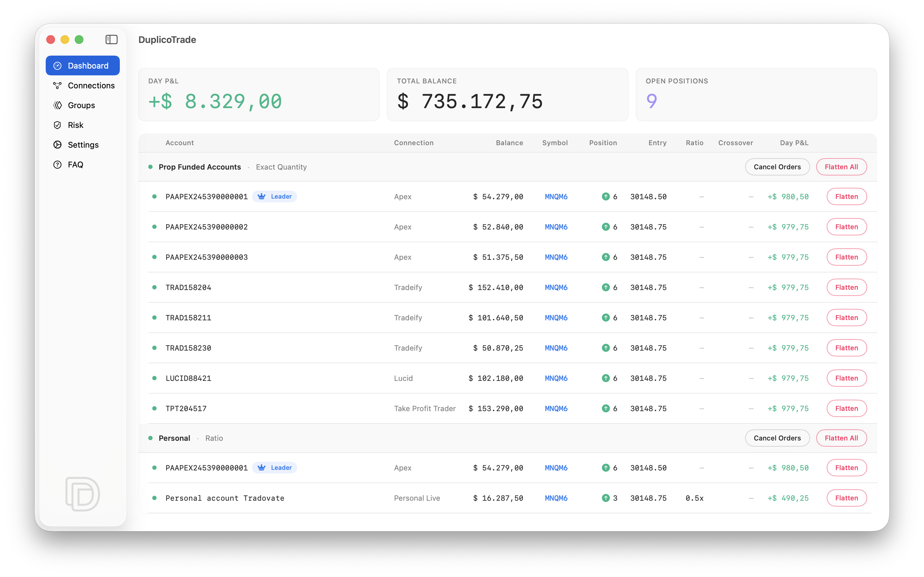This screenshot has width=924, height=577.
Task: Click MNQM6 symbol for Personal account Tradovate
Action: [556, 498]
